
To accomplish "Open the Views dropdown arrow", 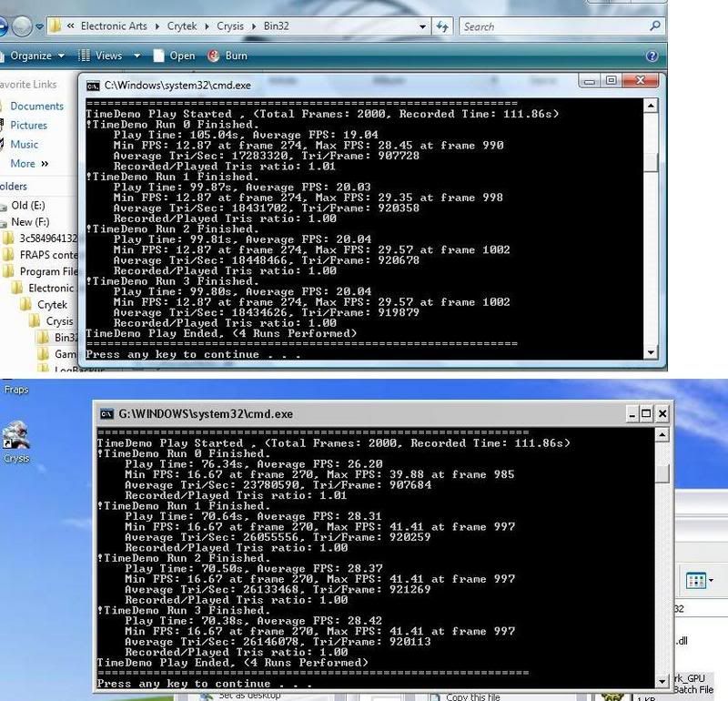I will click(137, 56).
